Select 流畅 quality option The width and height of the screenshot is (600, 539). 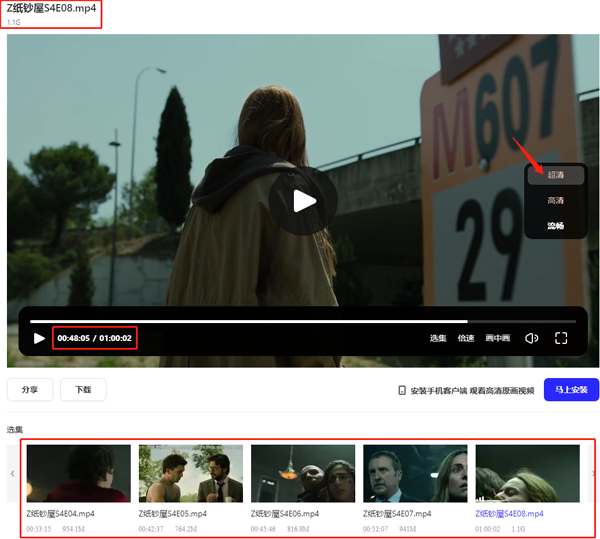[x=556, y=226]
